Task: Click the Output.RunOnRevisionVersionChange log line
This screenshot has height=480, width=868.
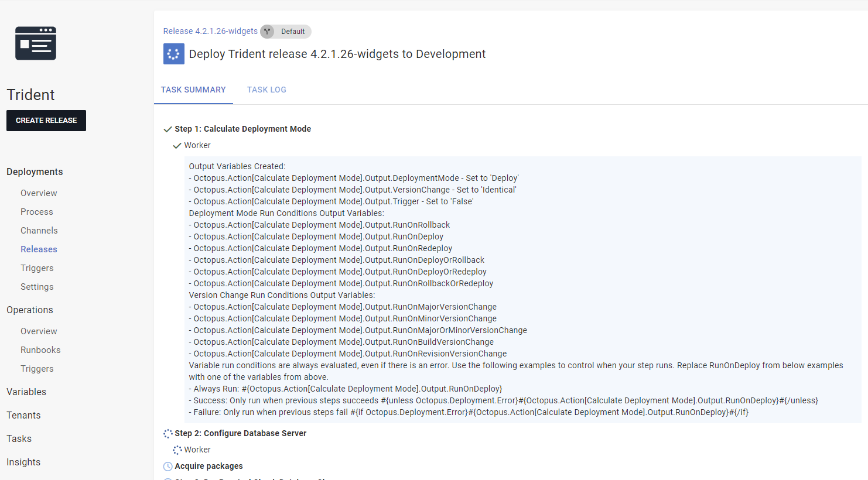Action: click(348, 354)
